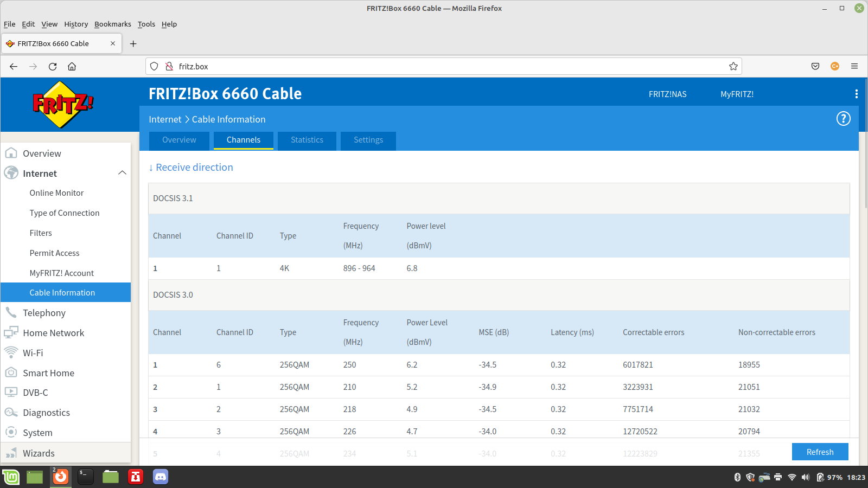Screen dimensions: 868x488
Task: Click correctable errors value 6017821
Action: 638,365
